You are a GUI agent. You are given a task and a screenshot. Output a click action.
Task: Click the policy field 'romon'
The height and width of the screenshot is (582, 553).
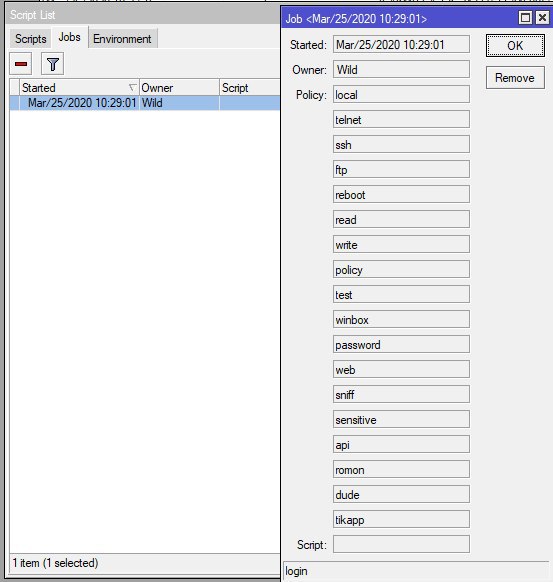401,470
